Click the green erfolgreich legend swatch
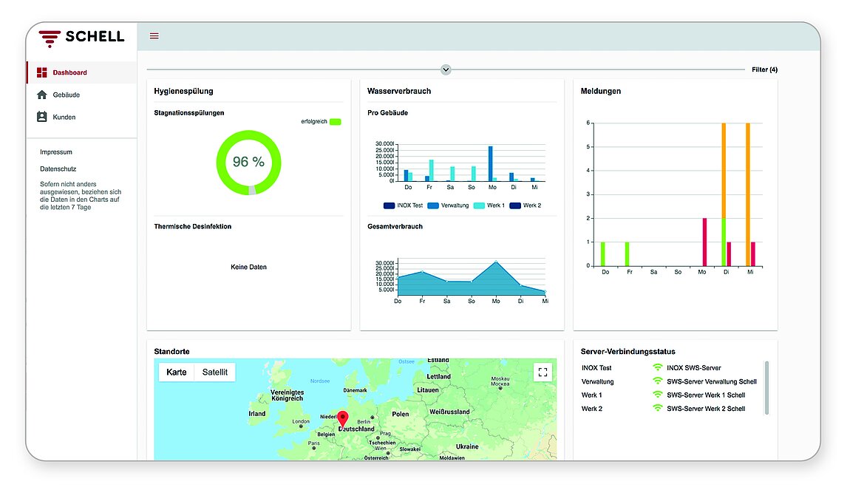Image resolution: width=864 pixels, height=504 pixels. (336, 121)
